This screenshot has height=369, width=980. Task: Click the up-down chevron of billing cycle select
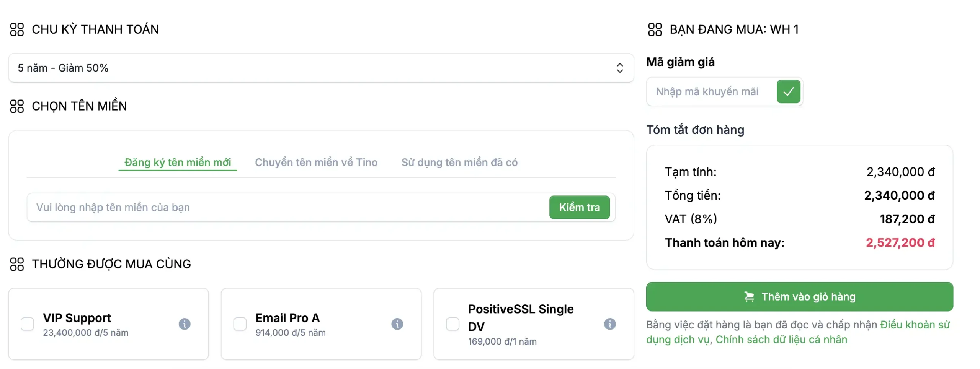pos(619,68)
